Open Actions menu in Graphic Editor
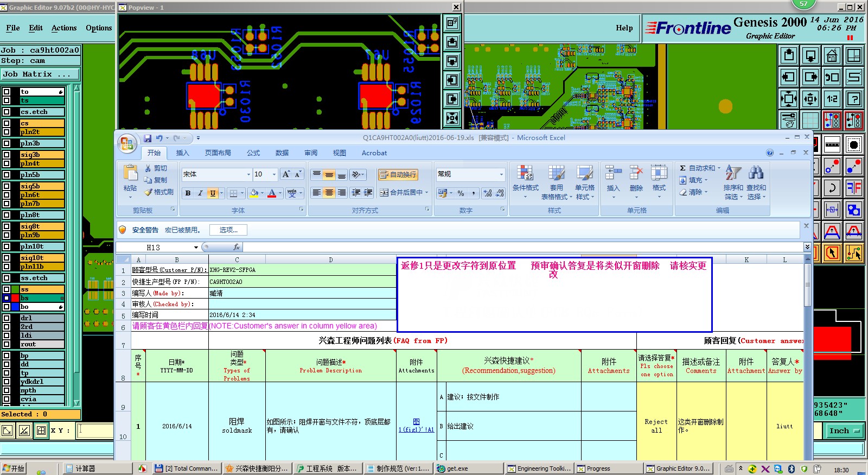The height and width of the screenshot is (475, 868). click(x=64, y=28)
